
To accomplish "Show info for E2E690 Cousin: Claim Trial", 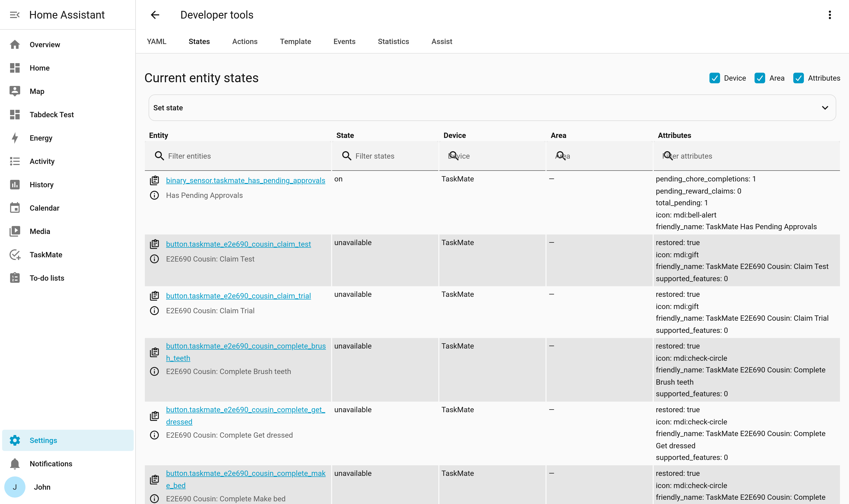I will click(154, 311).
